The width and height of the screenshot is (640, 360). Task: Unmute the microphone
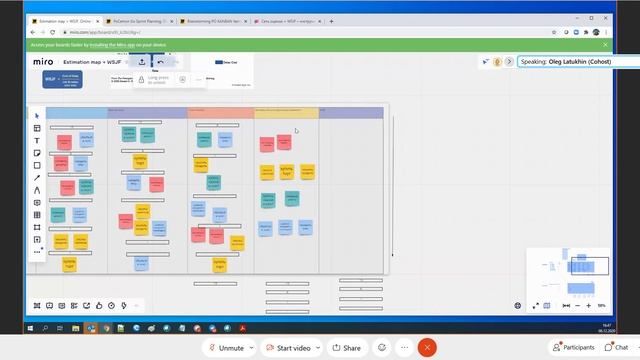(x=226, y=348)
